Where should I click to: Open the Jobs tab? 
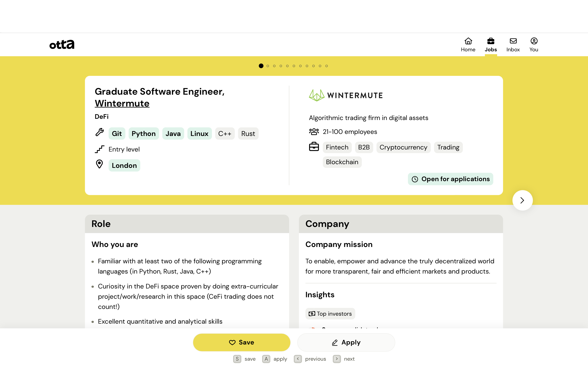[x=491, y=45]
